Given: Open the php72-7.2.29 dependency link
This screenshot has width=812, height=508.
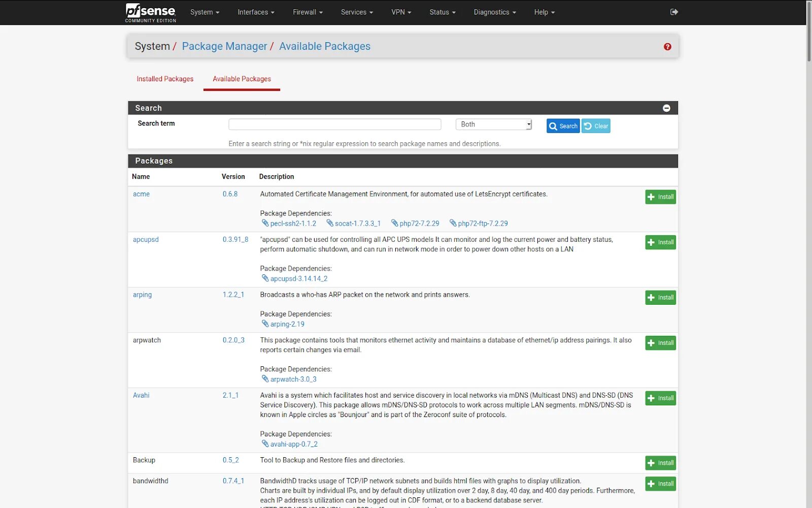Looking at the screenshot, I should point(419,224).
